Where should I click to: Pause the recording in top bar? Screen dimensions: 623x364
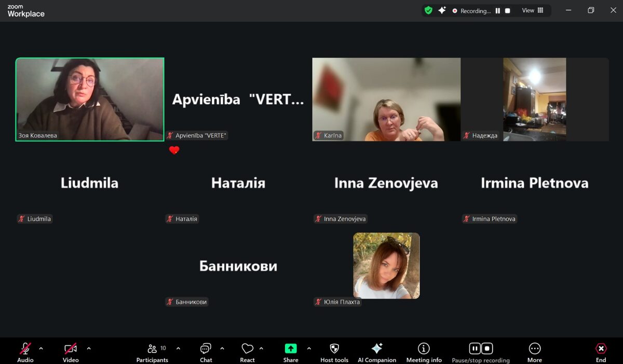pyautogui.click(x=498, y=10)
